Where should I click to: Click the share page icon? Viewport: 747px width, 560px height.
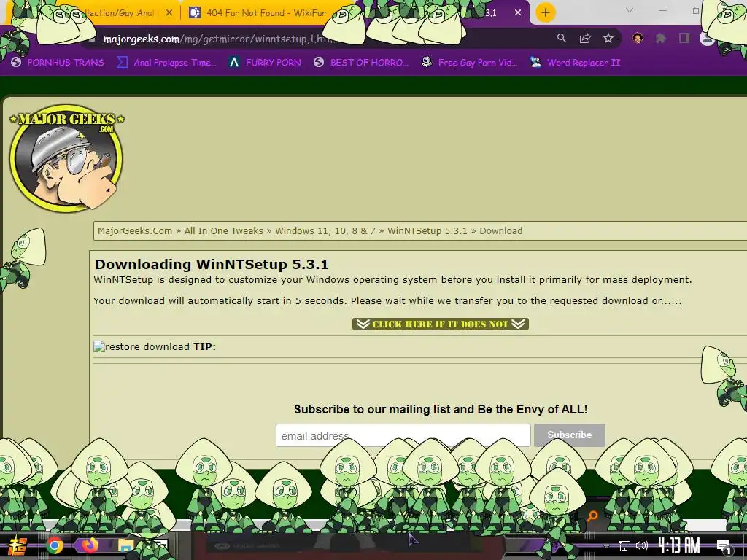(x=585, y=38)
